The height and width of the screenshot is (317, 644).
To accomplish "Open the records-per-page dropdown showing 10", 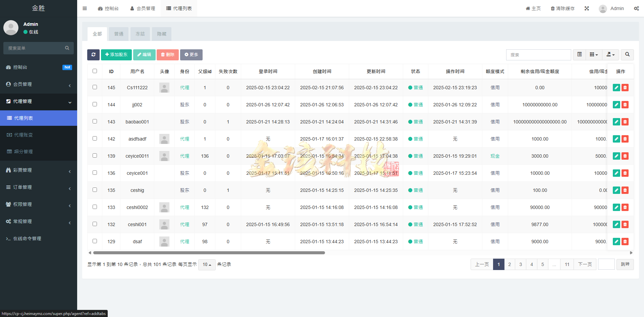I will coord(207,265).
